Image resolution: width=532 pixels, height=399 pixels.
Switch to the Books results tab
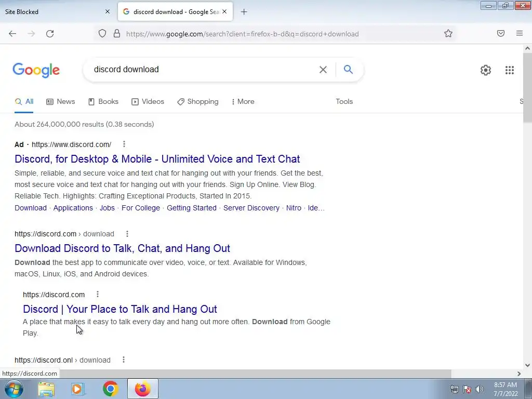[103, 101]
